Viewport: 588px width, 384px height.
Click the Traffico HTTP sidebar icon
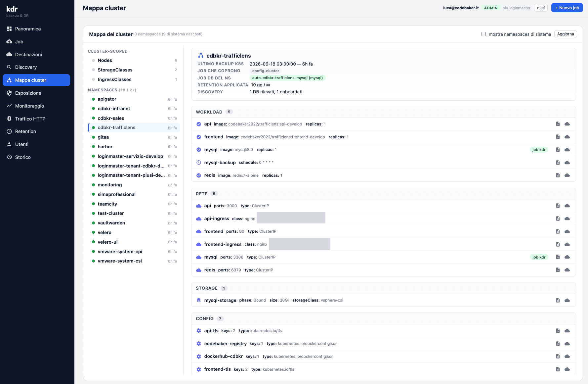point(9,119)
